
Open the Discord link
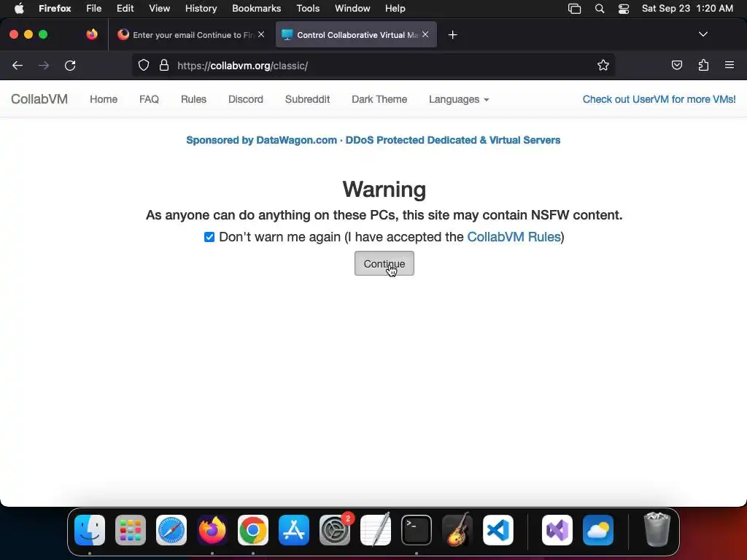coord(245,99)
